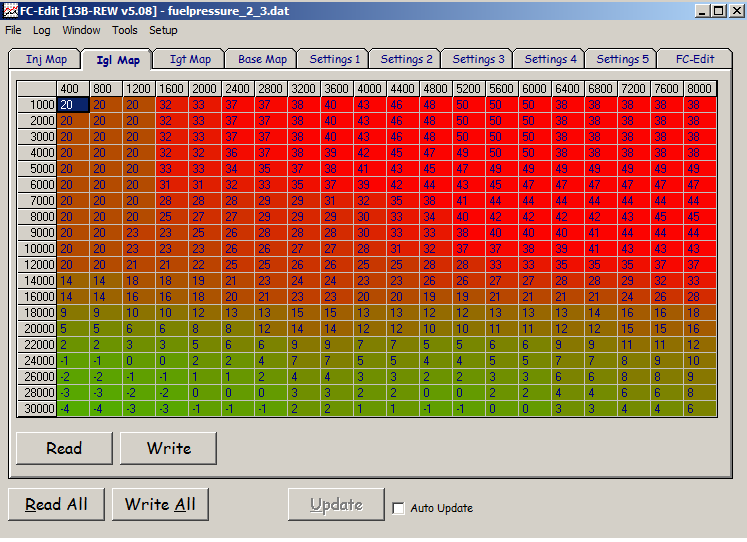The height and width of the screenshot is (542, 747).
Task: Select the 18000 row header
Action: (x=37, y=313)
